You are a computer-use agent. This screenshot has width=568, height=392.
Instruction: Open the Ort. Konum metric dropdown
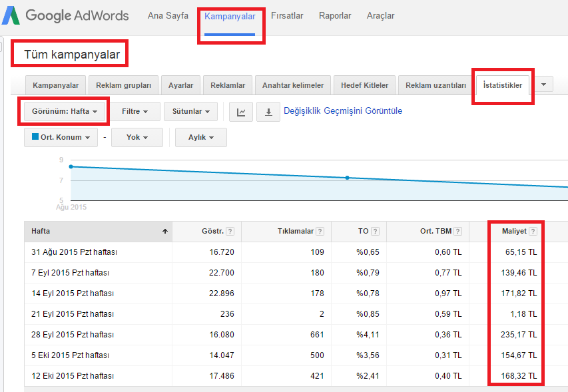(x=61, y=138)
